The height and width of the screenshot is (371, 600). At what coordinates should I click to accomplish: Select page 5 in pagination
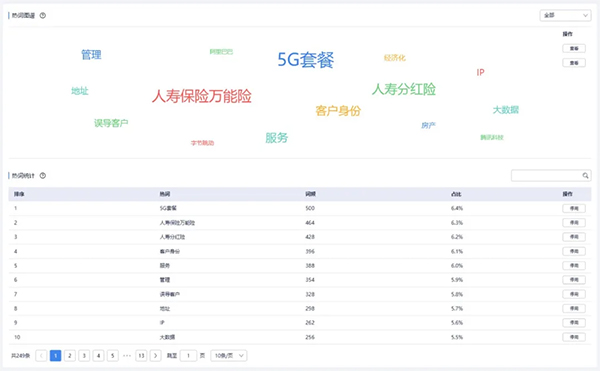(112, 356)
